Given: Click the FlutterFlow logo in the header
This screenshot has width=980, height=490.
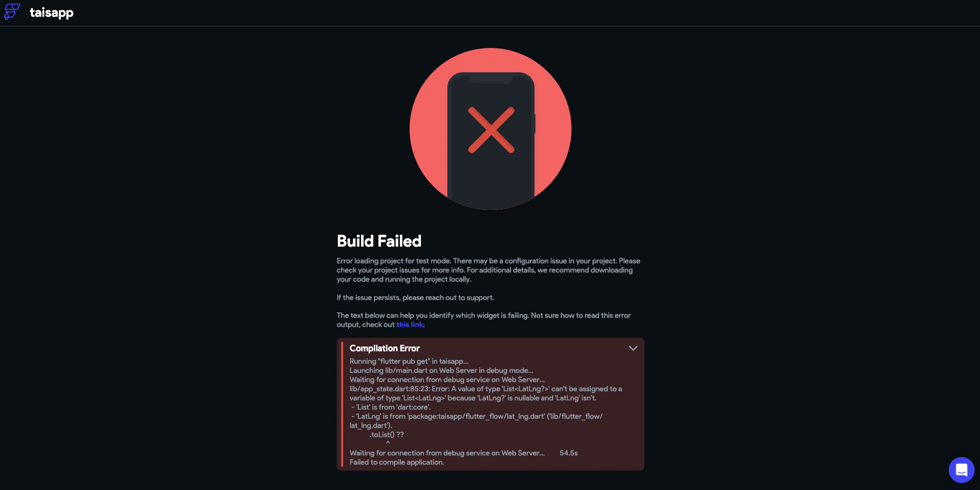Looking at the screenshot, I should (12, 12).
